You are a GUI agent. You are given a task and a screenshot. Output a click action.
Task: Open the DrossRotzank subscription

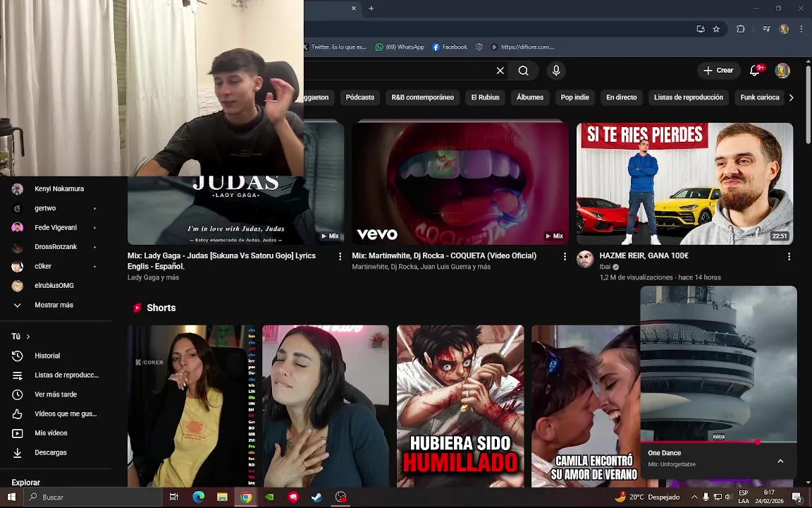click(x=56, y=247)
